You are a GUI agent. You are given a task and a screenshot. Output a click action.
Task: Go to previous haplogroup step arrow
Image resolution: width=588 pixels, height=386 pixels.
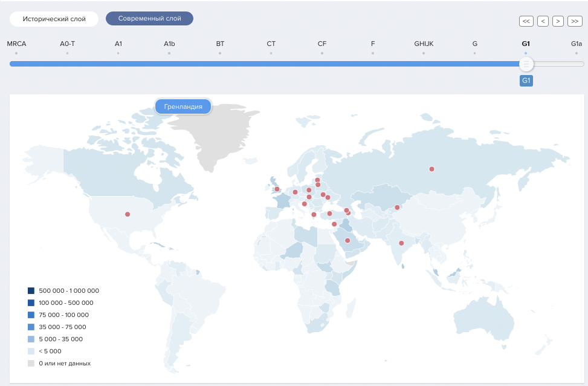(x=543, y=21)
